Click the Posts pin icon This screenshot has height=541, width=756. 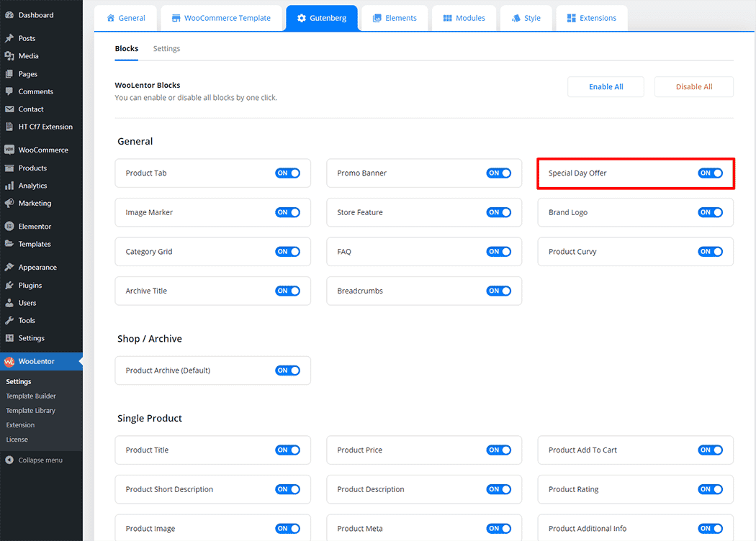(x=9, y=38)
